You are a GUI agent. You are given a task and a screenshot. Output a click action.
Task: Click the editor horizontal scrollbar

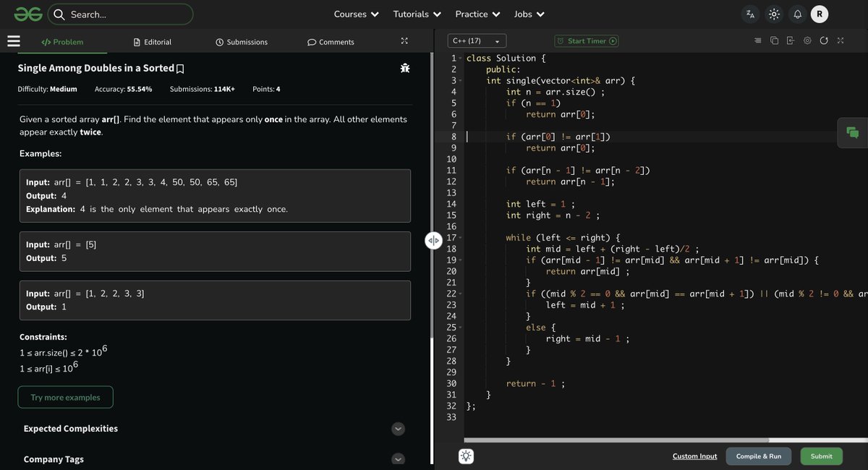(x=617, y=440)
